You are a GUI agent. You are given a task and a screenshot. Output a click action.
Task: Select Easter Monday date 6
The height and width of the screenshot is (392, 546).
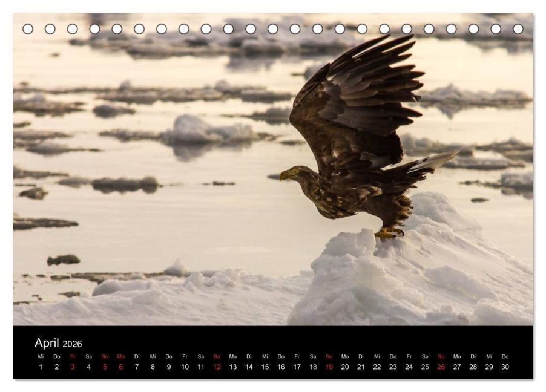coord(121,367)
